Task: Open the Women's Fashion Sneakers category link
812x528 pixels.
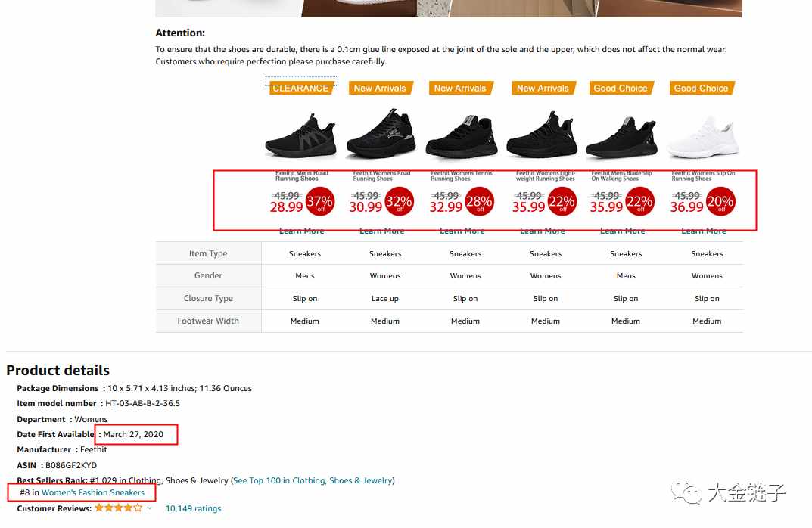Action: (93, 492)
